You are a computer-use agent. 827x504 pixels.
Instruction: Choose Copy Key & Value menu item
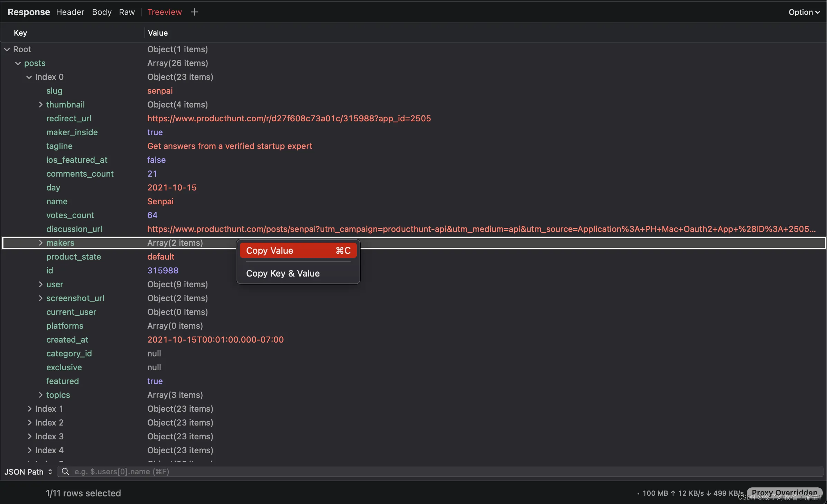tap(283, 273)
